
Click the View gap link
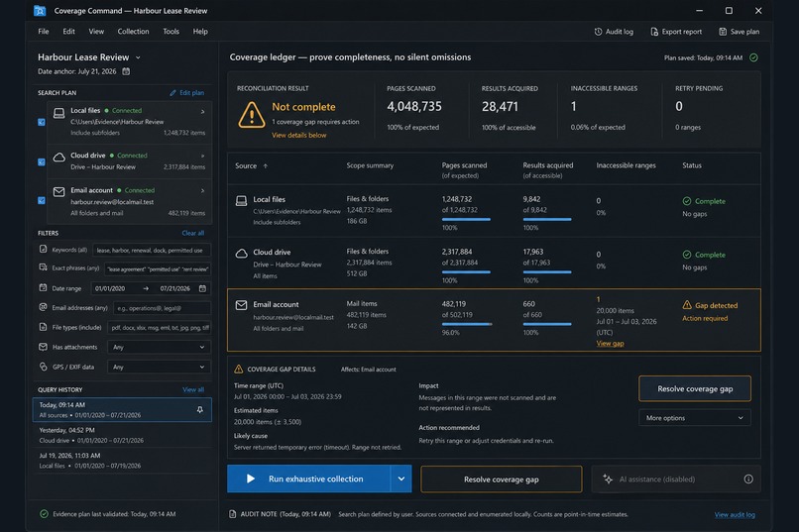(x=610, y=344)
